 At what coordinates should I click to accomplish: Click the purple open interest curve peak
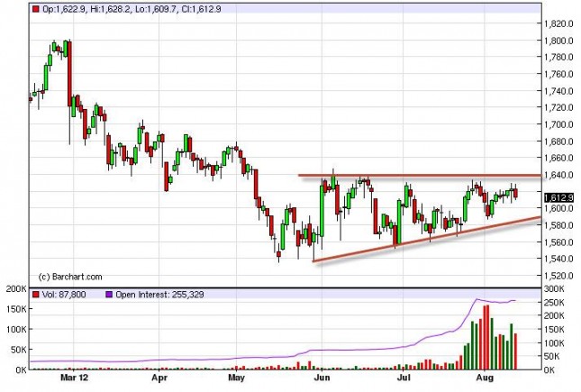pos(477,299)
